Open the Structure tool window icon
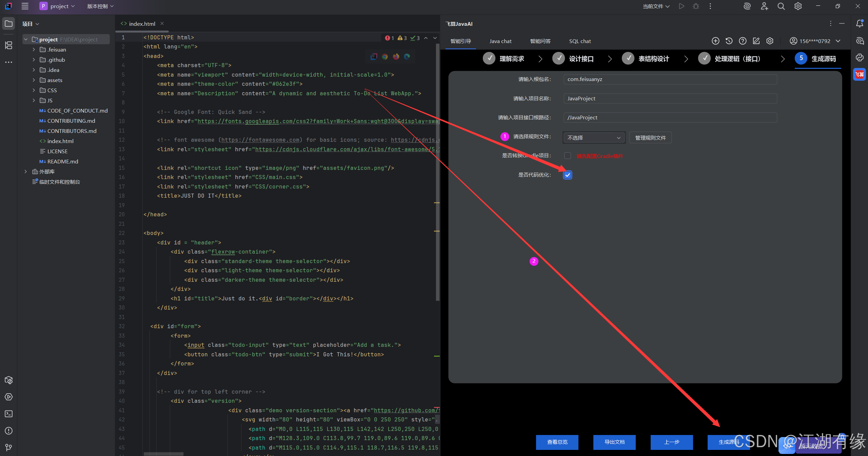The width and height of the screenshot is (868, 456). [x=8, y=45]
